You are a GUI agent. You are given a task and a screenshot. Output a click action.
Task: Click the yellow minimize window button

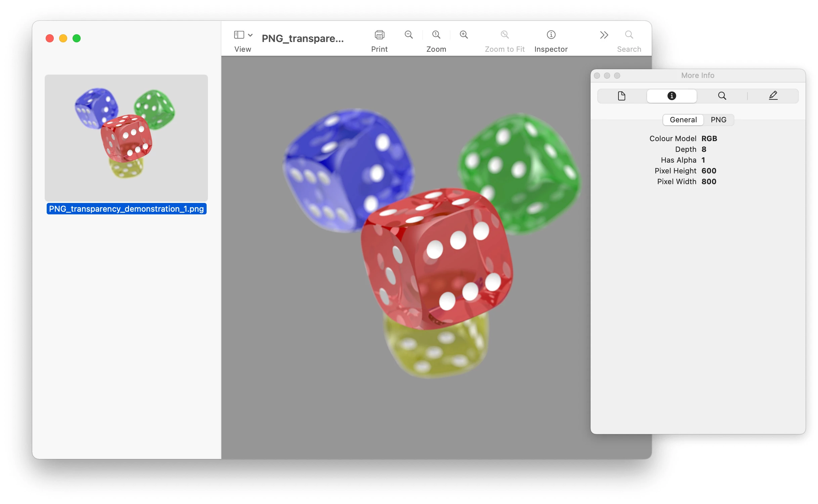(63, 39)
